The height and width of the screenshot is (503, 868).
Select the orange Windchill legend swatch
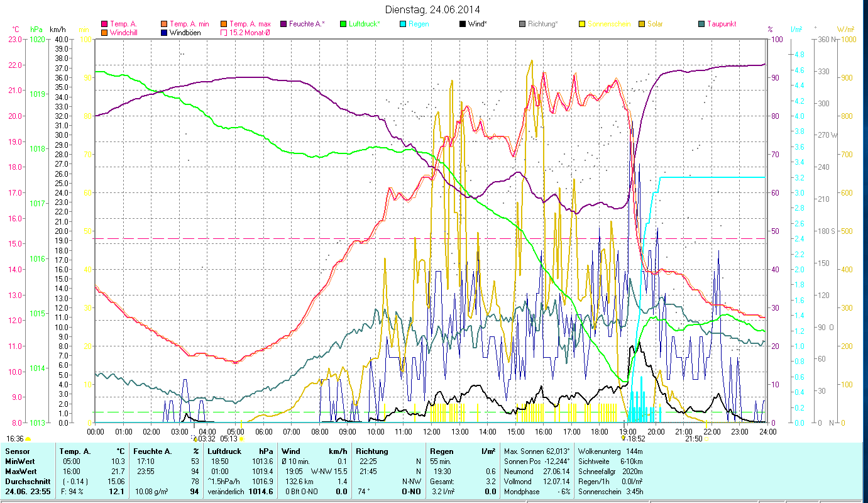coord(104,32)
